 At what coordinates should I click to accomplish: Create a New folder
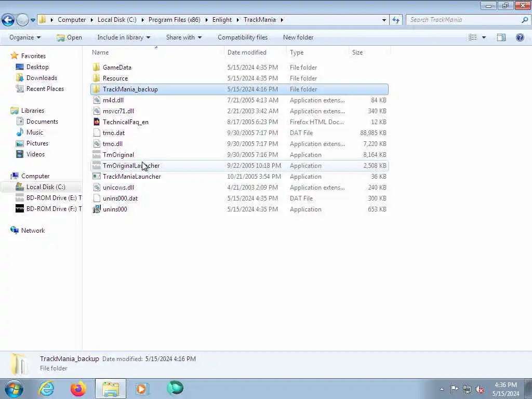point(298,37)
